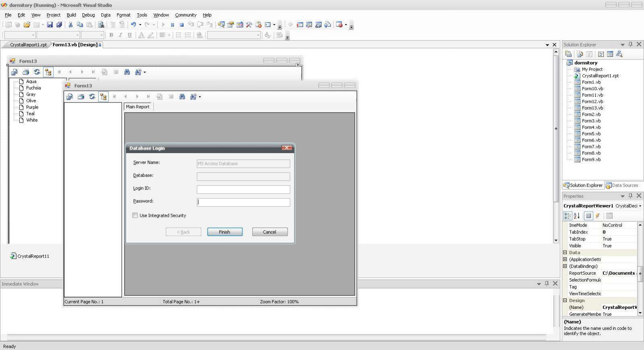
Task: Collapse the Design category in Properties
Action: click(x=565, y=301)
